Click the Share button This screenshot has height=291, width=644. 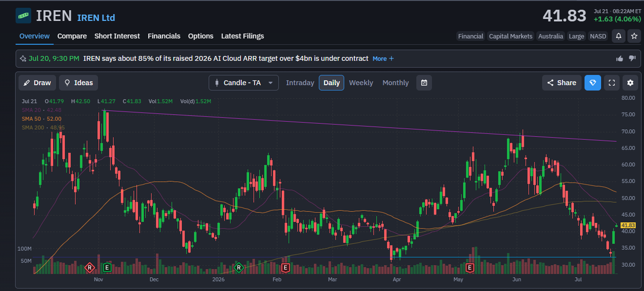pos(561,83)
